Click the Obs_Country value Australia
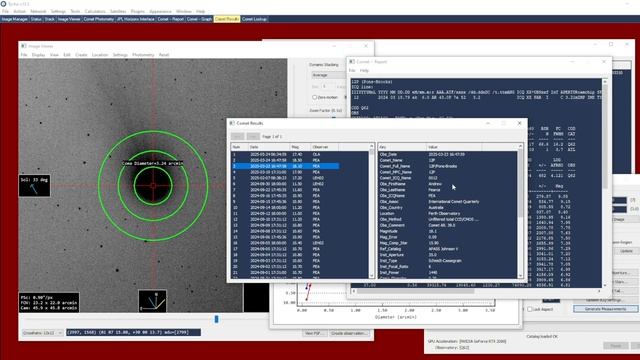Viewport: 640px width, 360px height. 436,207
